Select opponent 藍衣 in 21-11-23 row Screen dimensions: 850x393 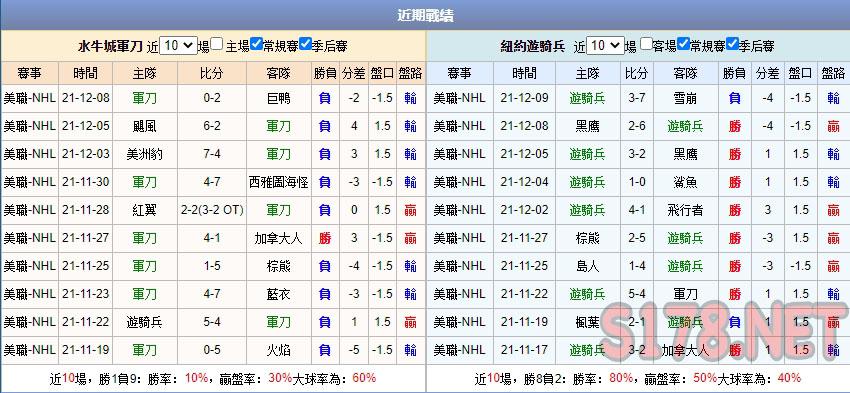(x=279, y=294)
